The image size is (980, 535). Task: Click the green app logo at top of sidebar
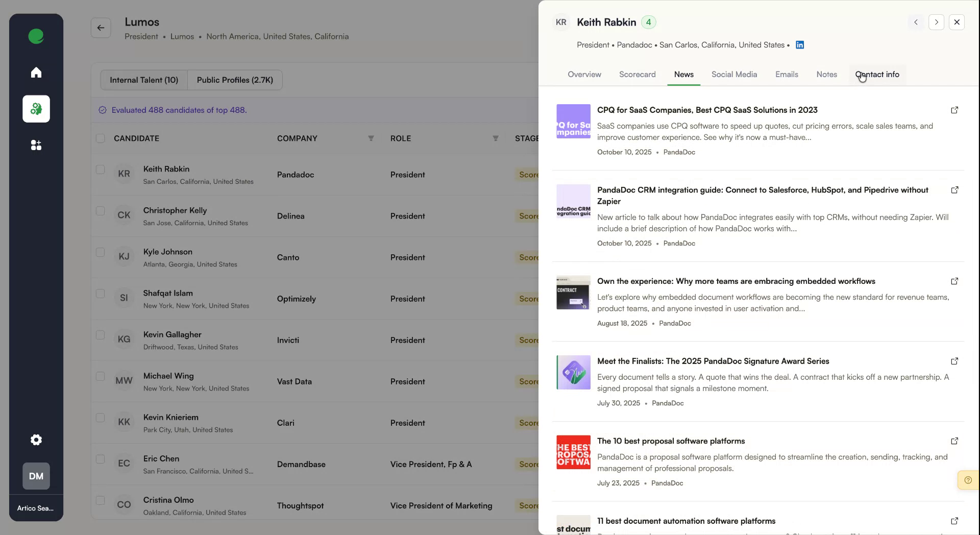pos(36,36)
